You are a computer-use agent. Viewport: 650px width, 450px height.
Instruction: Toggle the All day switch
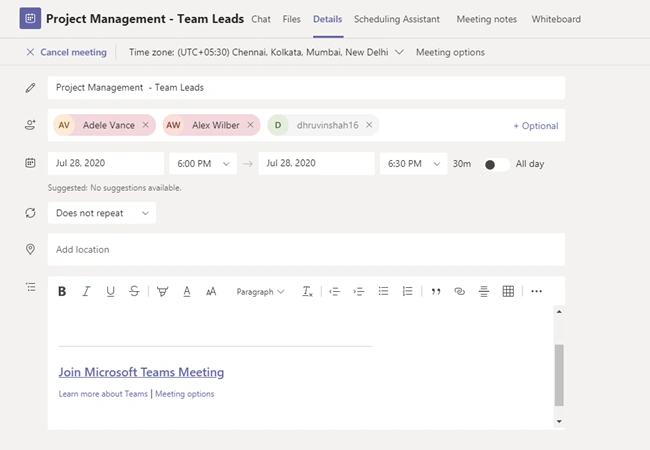[497, 165]
